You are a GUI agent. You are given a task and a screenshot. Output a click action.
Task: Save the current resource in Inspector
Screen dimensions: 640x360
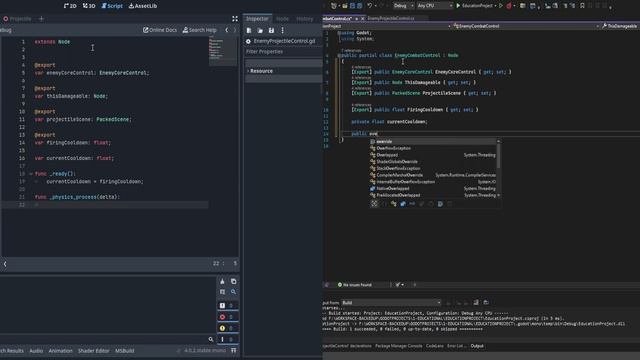(x=271, y=30)
